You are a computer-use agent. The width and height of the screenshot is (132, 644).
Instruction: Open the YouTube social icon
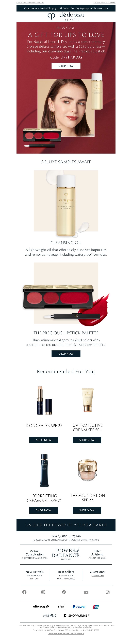[x=86, y=592]
